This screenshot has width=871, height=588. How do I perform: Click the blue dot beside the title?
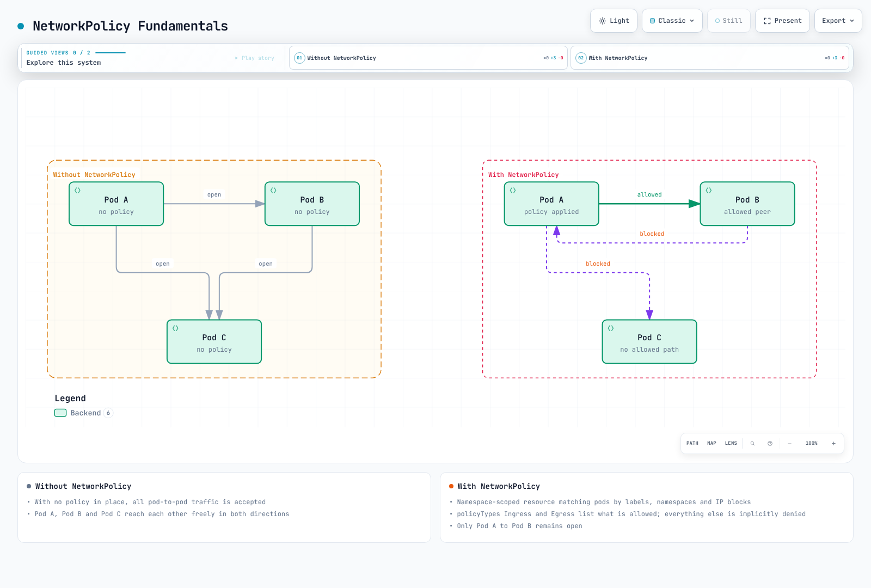point(21,26)
